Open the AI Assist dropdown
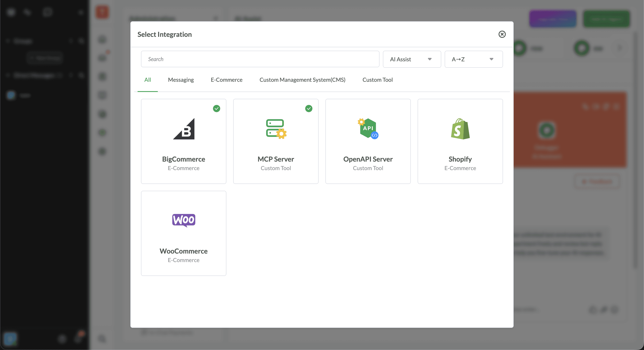Viewport: 644px width, 350px height. point(411,59)
